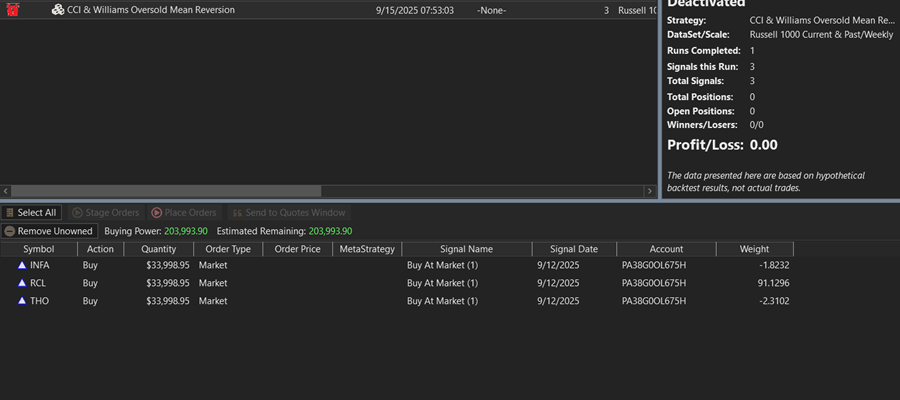Click the MetaStrategy column header
Image resolution: width=900 pixels, height=400 pixels.
(367, 249)
